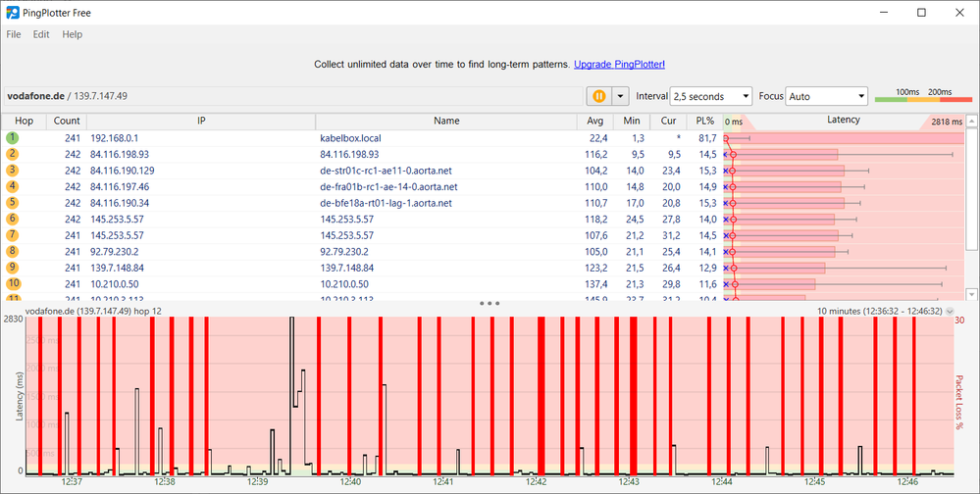Expand the 10 minutes time range chevron

pyautogui.click(x=949, y=311)
